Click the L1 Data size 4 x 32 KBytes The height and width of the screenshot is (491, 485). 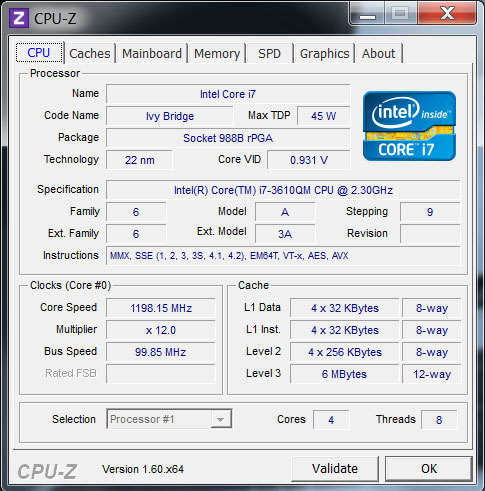pos(345,308)
